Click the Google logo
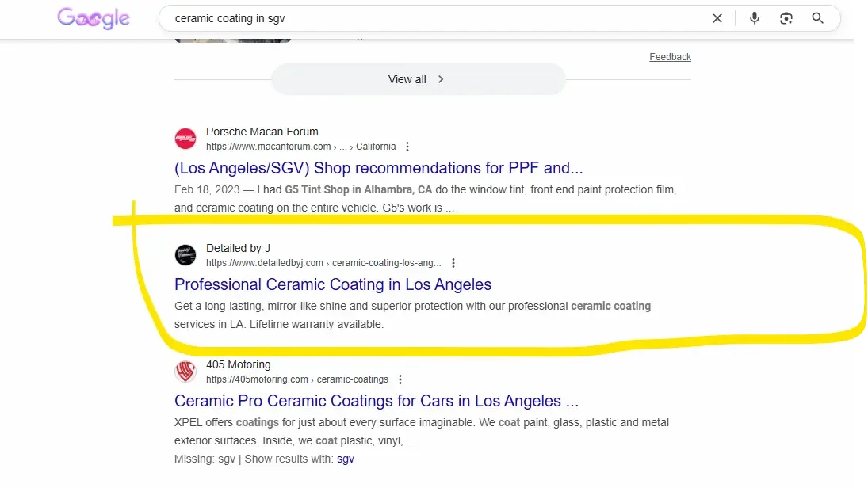 [x=94, y=18]
